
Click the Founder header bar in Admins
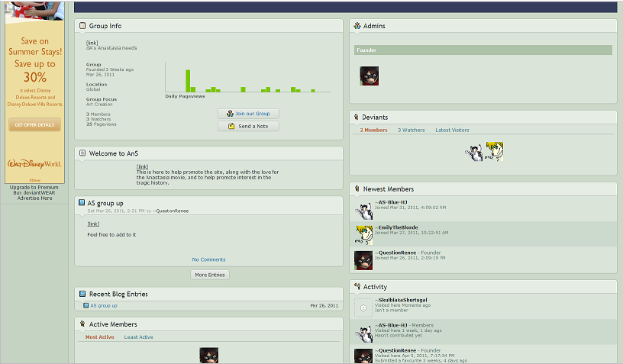pos(483,50)
